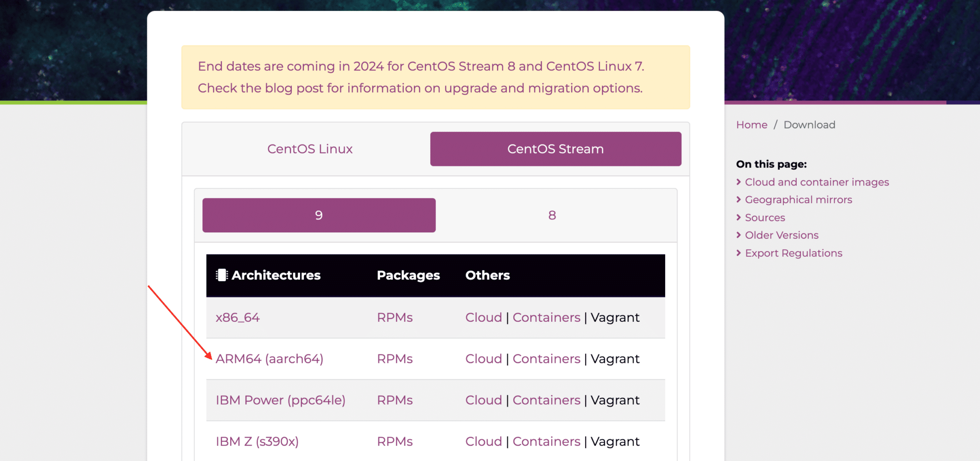Open the Sources section link

(x=765, y=217)
